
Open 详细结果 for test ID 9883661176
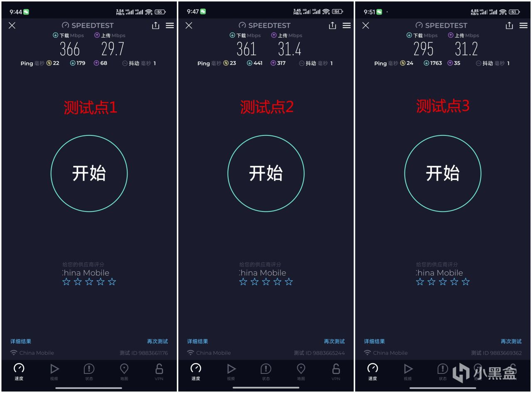[21, 341]
